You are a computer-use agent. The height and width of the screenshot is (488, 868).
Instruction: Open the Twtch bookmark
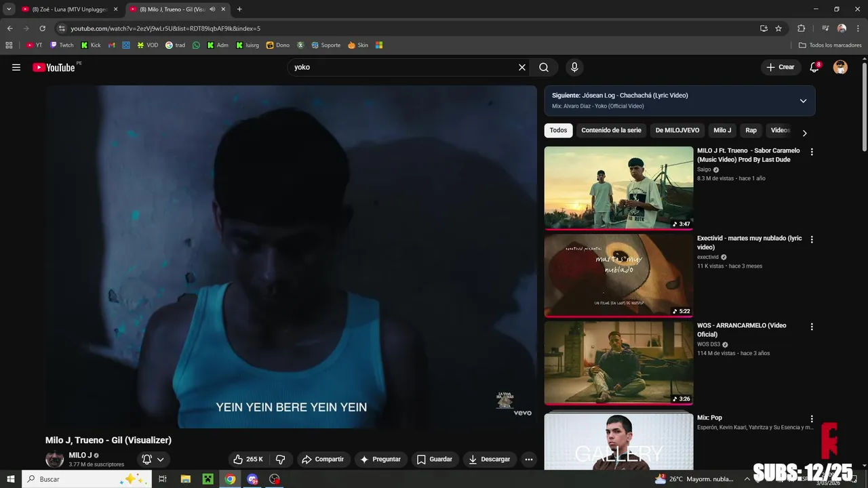[x=62, y=45]
